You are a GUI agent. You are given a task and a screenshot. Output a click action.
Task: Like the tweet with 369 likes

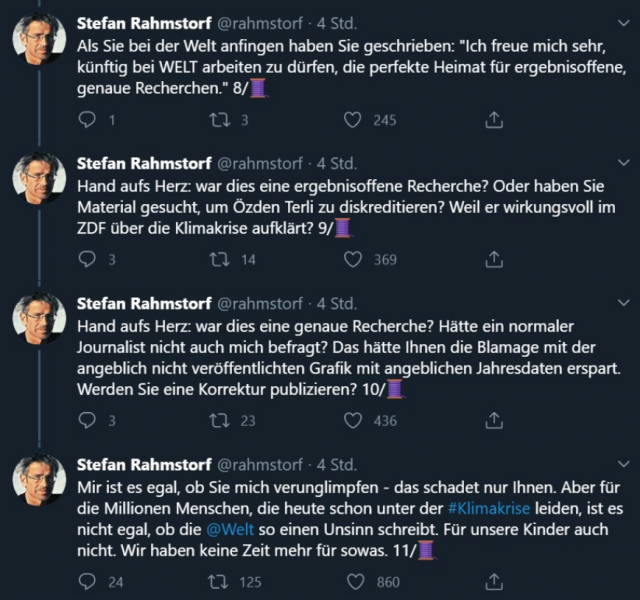(x=352, y=260)
